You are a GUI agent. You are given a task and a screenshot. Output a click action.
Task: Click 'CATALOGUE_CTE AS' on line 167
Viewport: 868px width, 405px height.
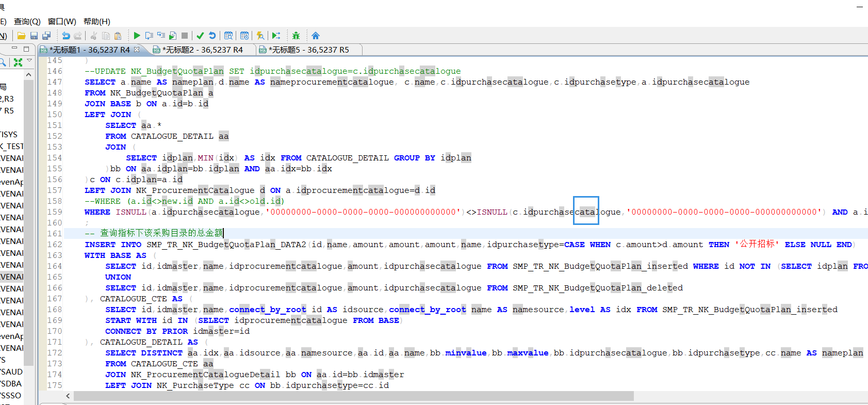[141, 299]
